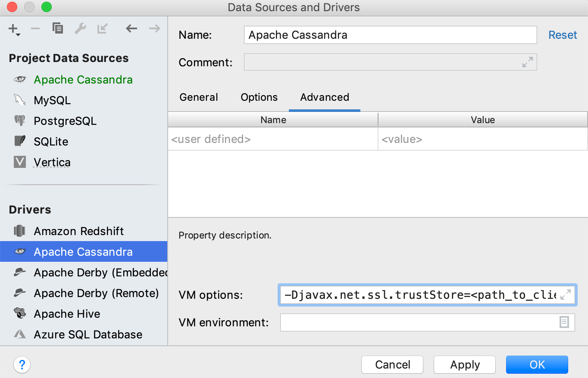Open help via question mark icon
Image resolution: width=588 pixels, height=378 pixels.
(x=22, y=365)
